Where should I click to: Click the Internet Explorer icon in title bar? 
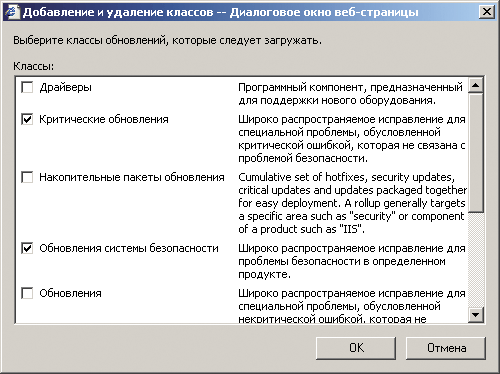pos(12,12)
